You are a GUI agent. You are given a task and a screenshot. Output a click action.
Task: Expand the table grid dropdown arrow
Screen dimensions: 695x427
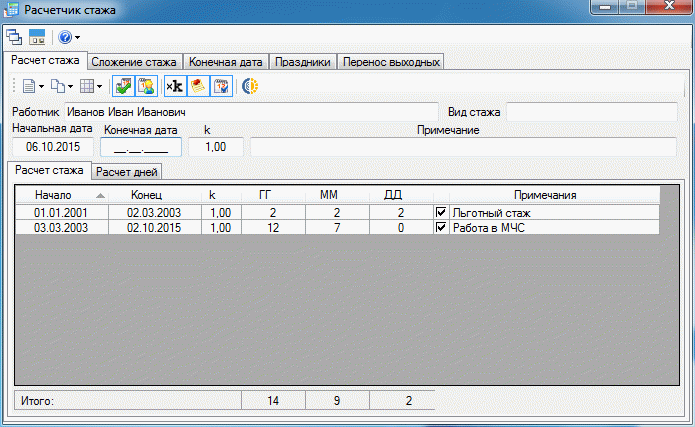[100, 87]
